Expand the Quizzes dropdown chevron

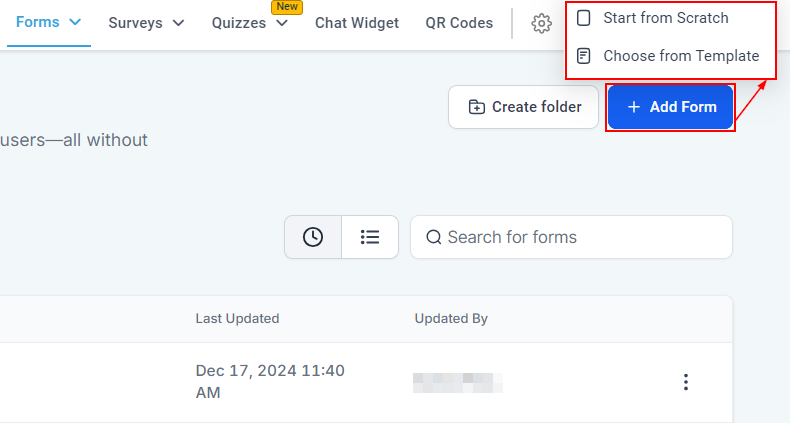(x=282, y=23)
